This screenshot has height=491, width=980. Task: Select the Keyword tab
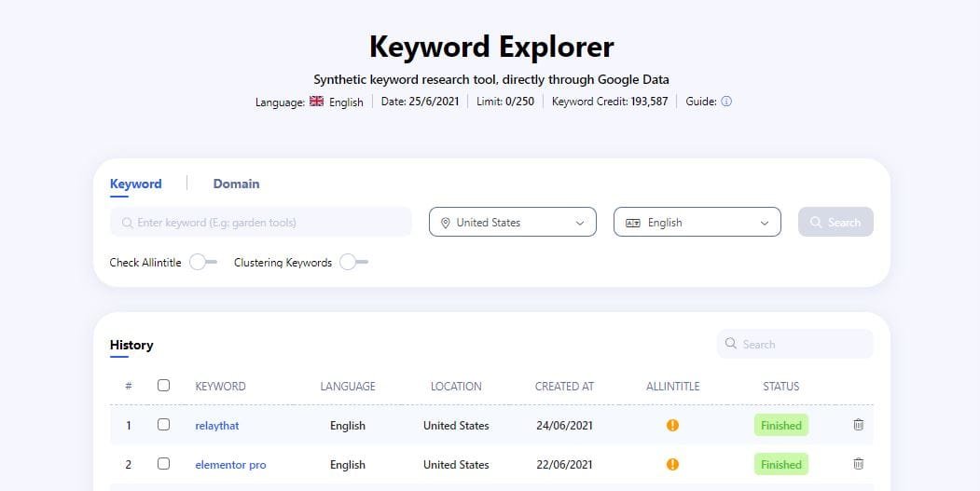[135, 184]
